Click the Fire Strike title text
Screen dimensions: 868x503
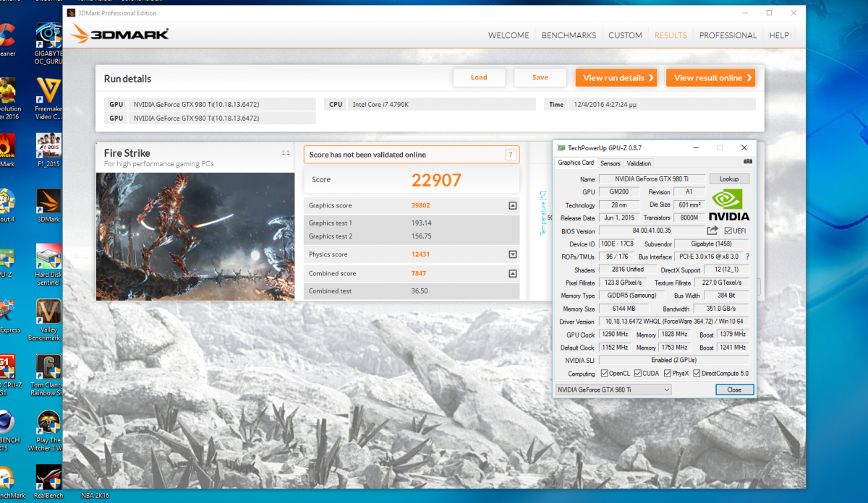127,153
